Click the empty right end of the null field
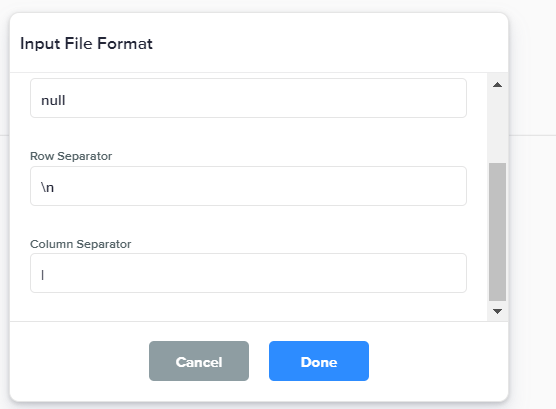 coord(426,98)
